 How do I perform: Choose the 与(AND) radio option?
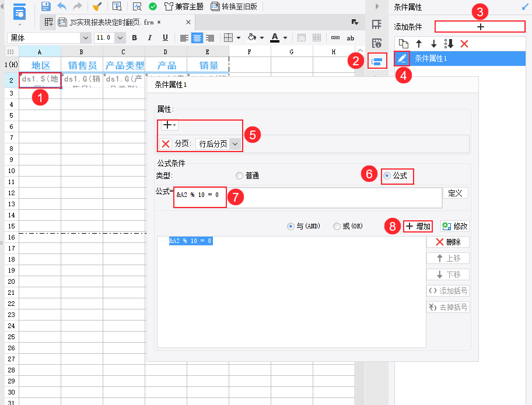tap(290, 226)
